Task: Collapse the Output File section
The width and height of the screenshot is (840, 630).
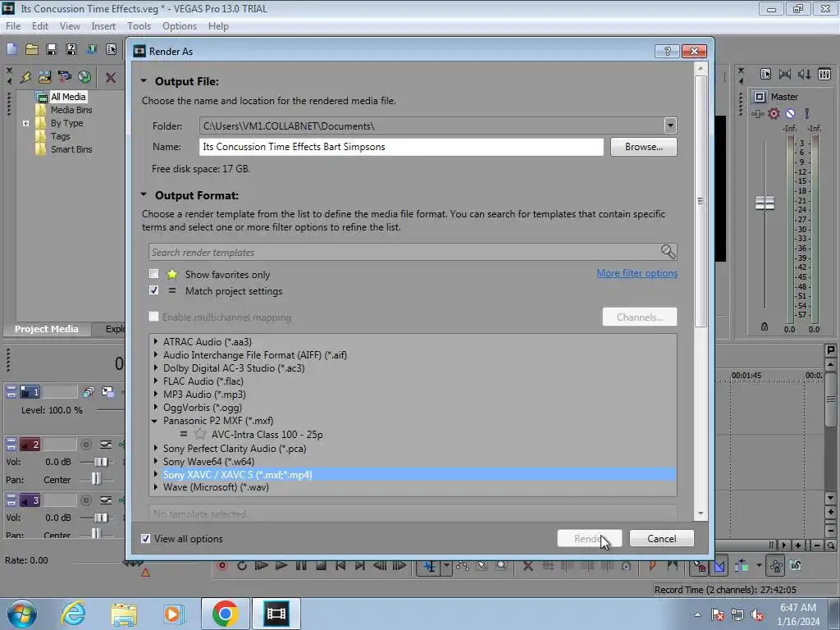Action: pos(144,81)
